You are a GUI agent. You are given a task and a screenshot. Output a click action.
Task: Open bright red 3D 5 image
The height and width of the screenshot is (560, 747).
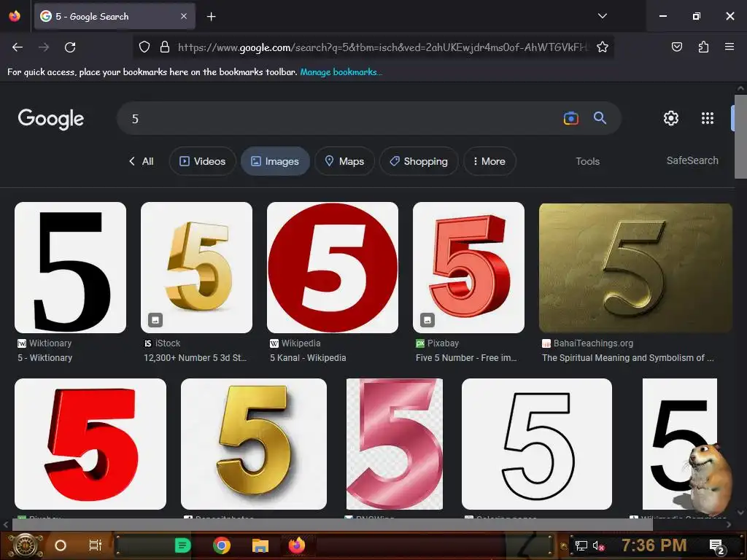tap(90, 444)
